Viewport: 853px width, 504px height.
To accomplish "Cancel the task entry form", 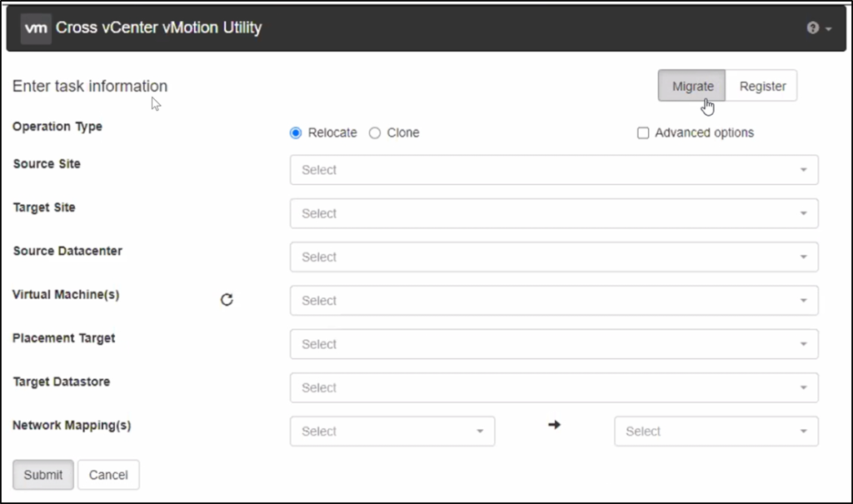I will point(108,474).
